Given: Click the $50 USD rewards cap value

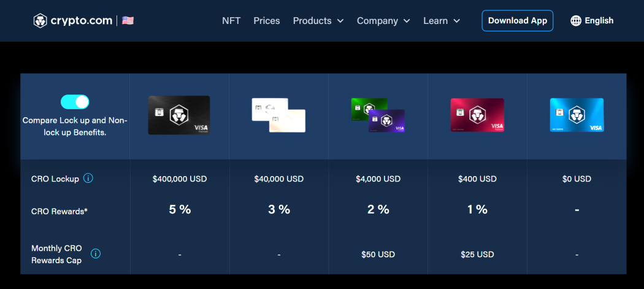Looking at the screenshot, I should tap(378, 255).
